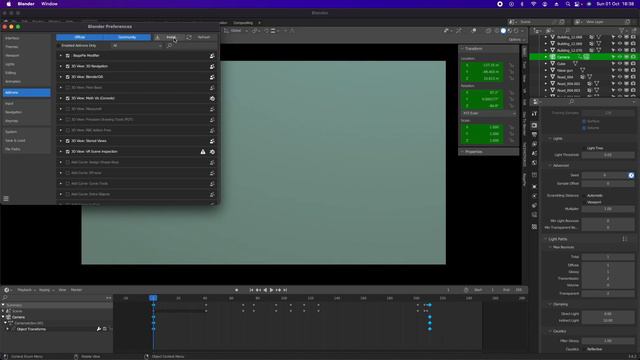640x360 pixels.
Task: Click the Blender logo icon on Math Vis row
Action: click(x=212, y=98)
